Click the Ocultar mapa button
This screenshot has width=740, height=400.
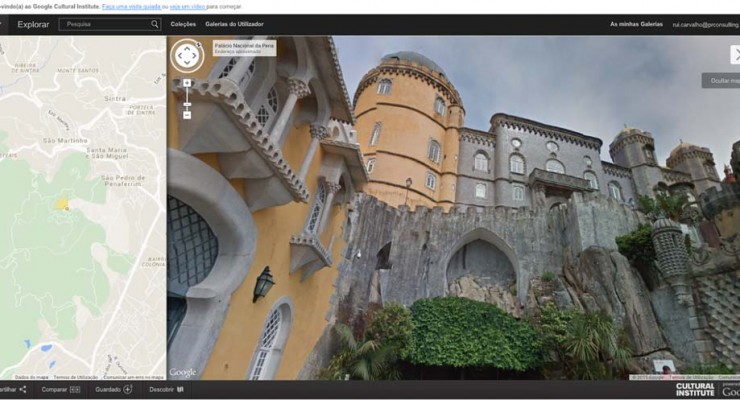pos(722,81)
